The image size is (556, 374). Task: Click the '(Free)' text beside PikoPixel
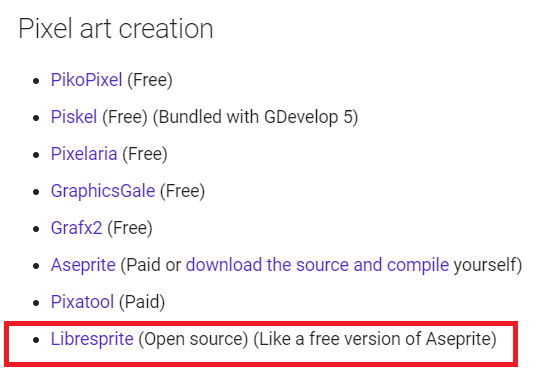(150, 80)
